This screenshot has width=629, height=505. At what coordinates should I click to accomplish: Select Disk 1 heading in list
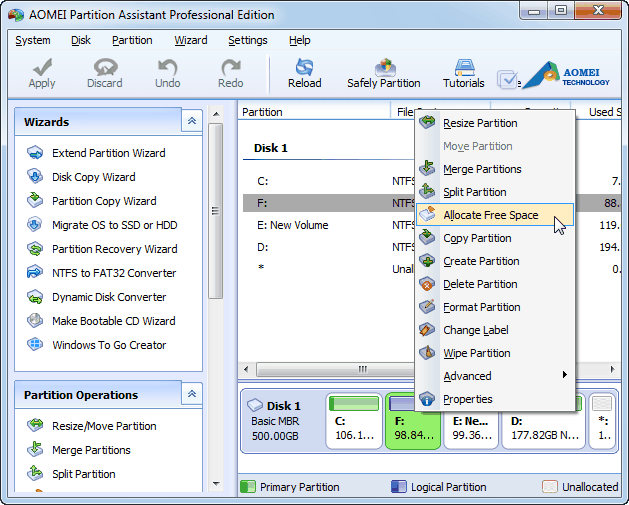[x=271, y=148]
